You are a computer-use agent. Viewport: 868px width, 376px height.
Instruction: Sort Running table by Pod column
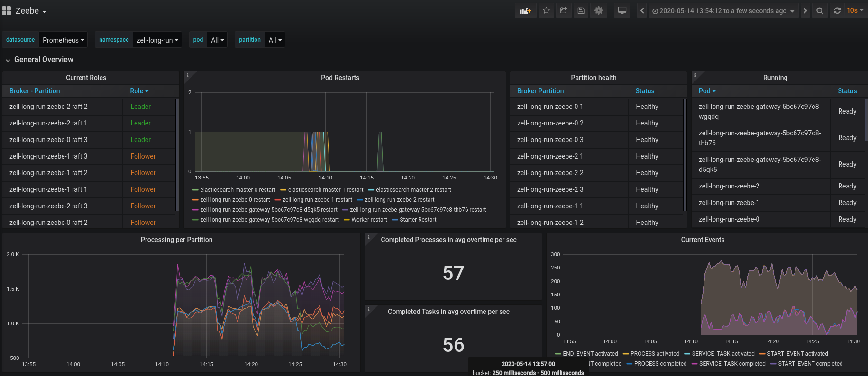pos(707,91)
